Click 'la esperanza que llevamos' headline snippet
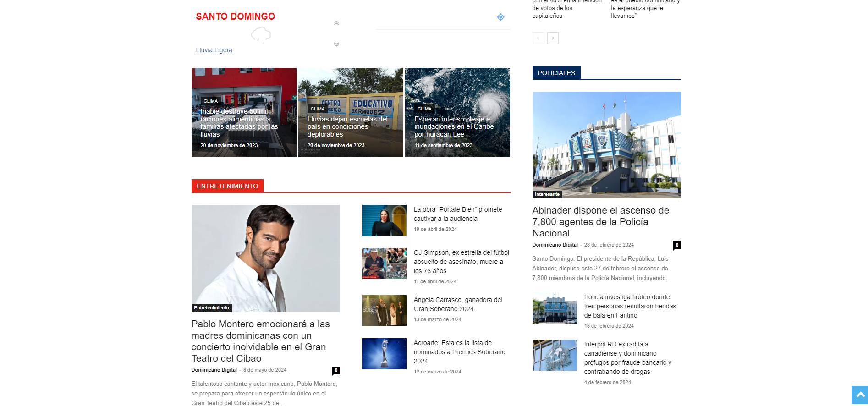868x406 pixels. point(645,8)
